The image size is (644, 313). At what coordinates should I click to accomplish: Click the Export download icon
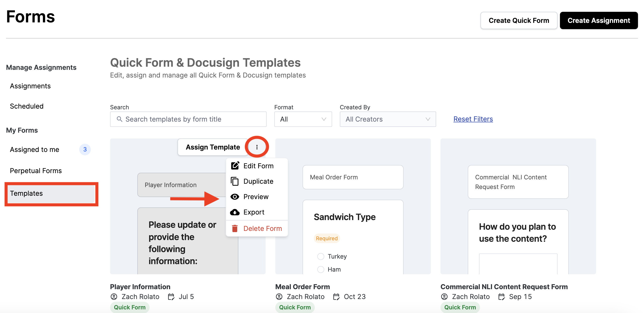click(x=235, y=212)
